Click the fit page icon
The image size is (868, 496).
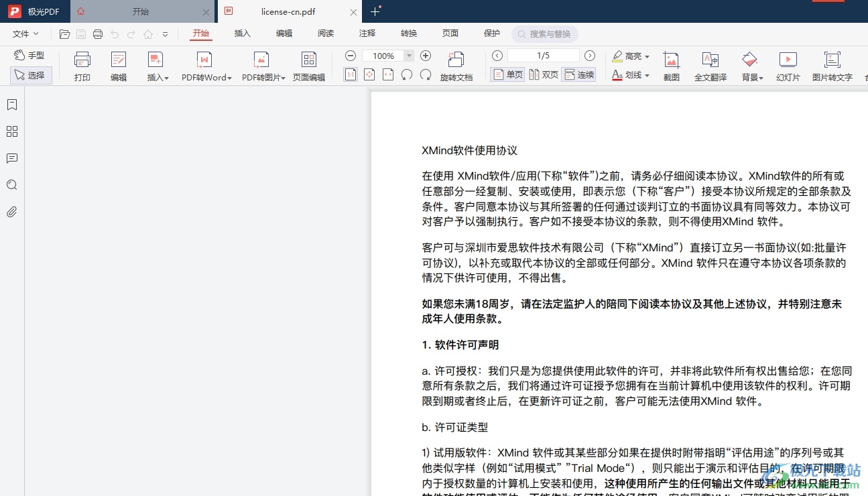click(369, 74)
